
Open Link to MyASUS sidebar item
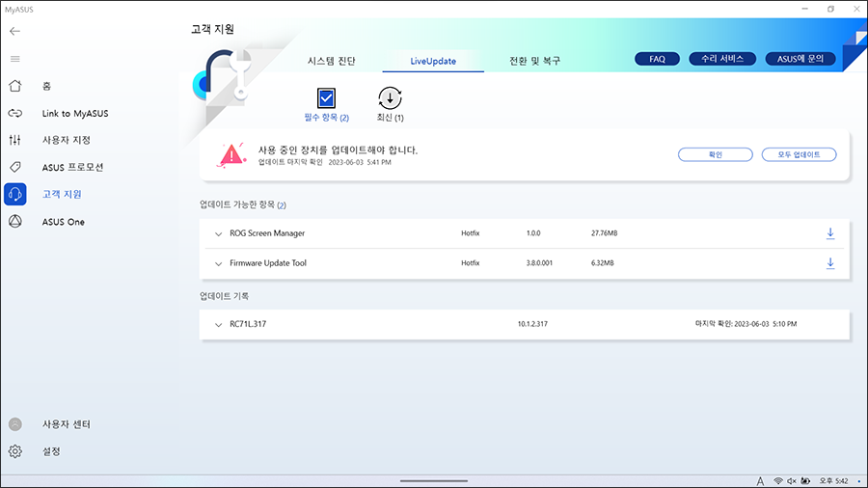(75, 114)
